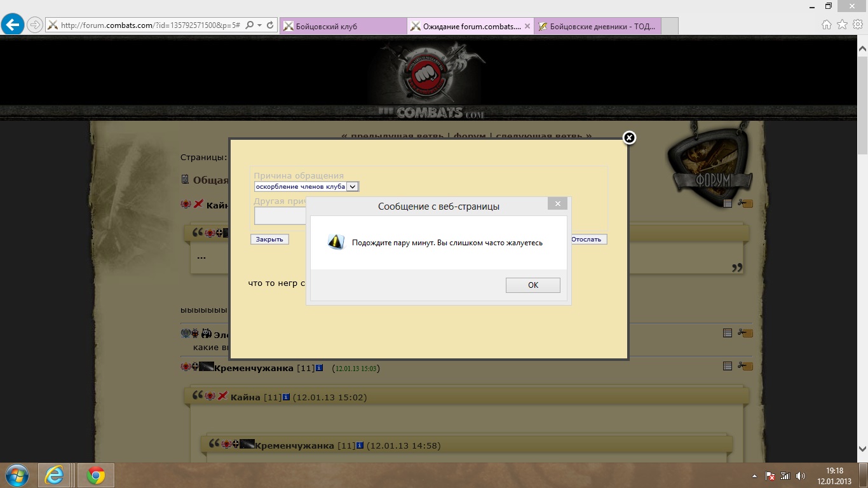Click the IE forward arrow button
This screenshot has height=488, width=868.
35,25
